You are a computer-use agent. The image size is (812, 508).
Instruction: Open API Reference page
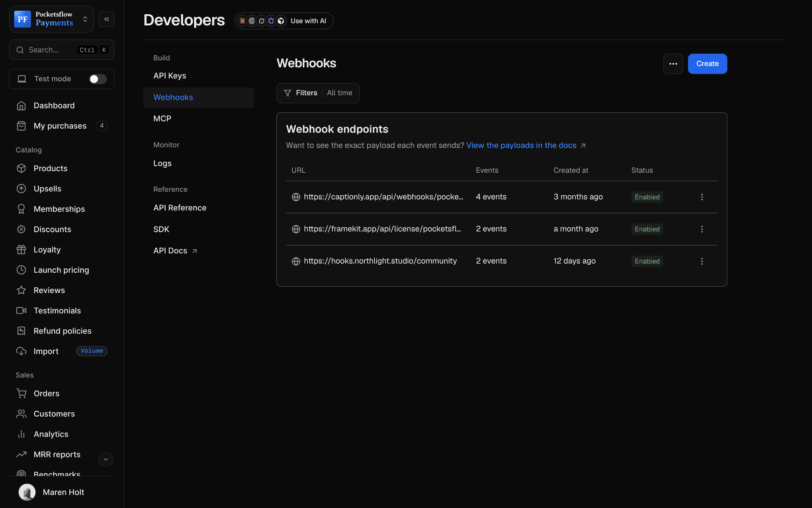180,208
